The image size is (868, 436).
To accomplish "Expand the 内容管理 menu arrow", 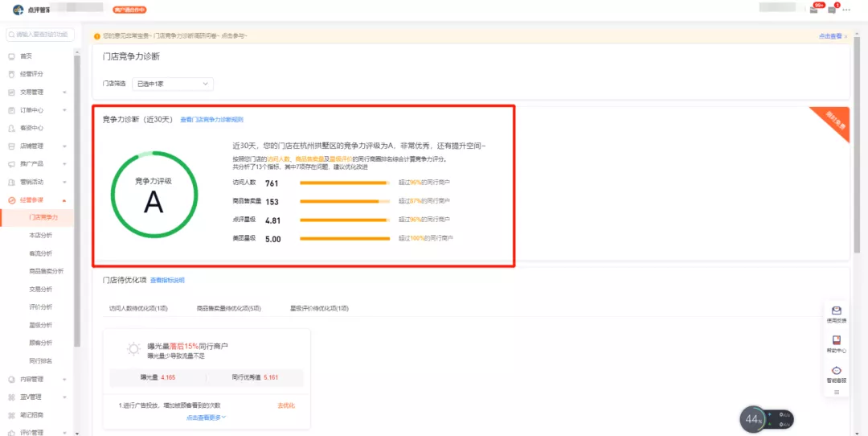I will pyautogui.click(x=65, y=380).
